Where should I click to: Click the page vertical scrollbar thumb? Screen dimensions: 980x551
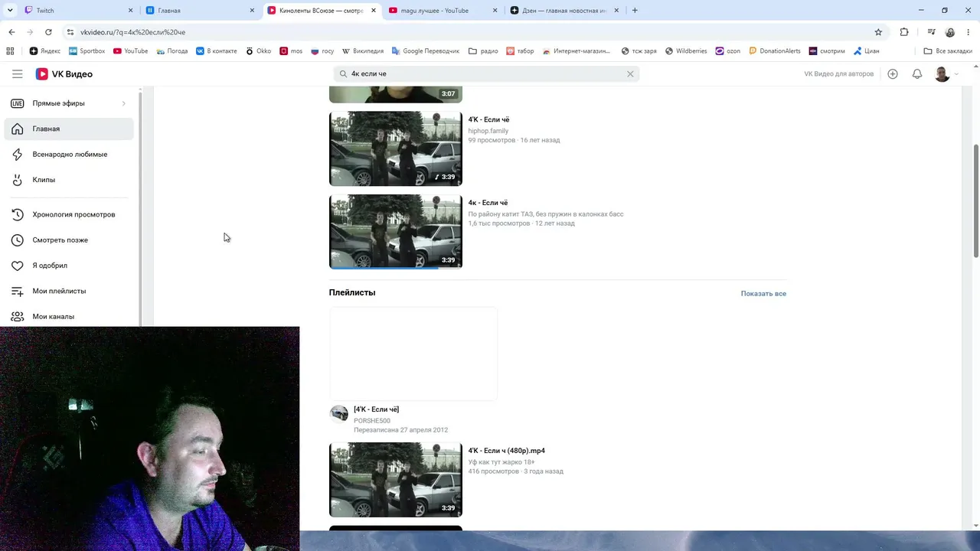975,201
